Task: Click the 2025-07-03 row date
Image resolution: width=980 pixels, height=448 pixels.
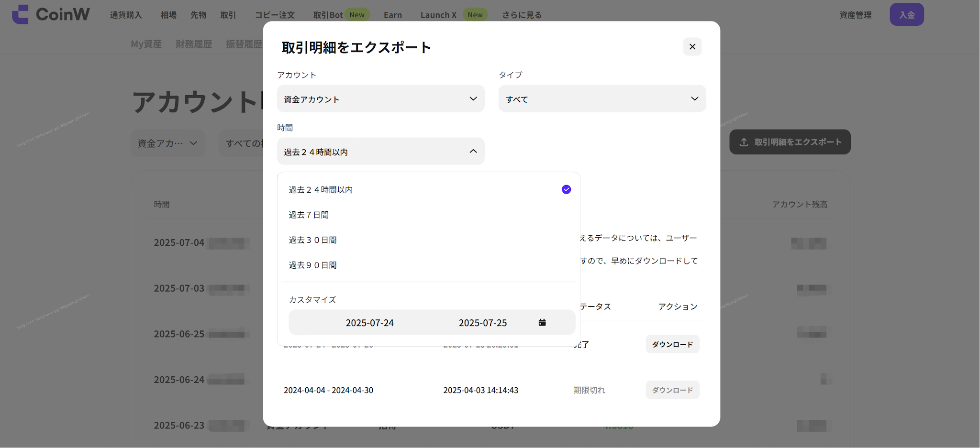Action: point(179,288)
